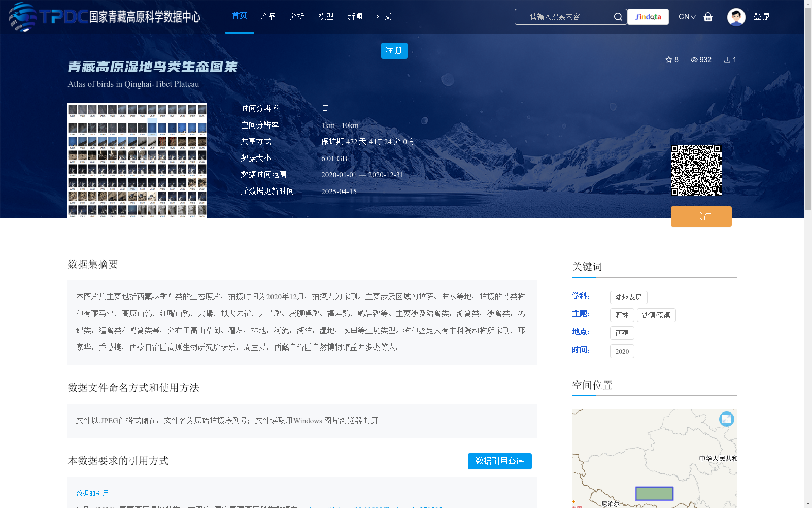This screenshot has height=508, width=812.
Task: Switch to the 产品 tab
Action: (x=268, y=16)
